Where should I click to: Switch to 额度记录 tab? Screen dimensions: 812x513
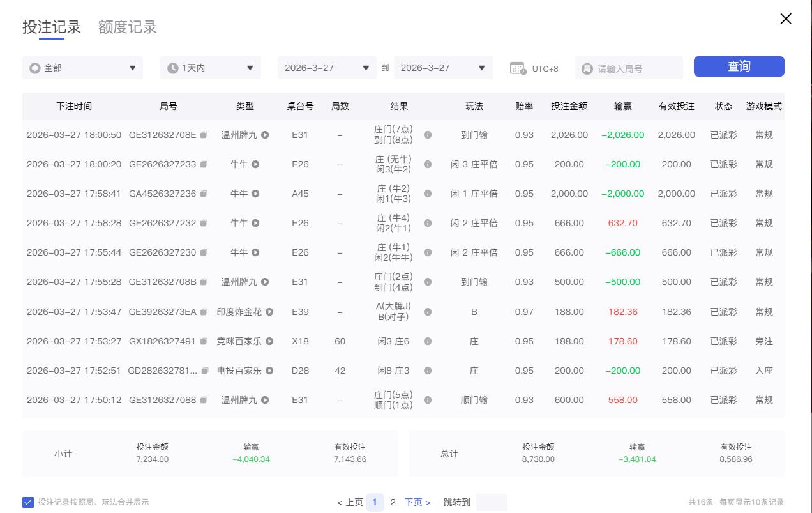click(128, 27)
